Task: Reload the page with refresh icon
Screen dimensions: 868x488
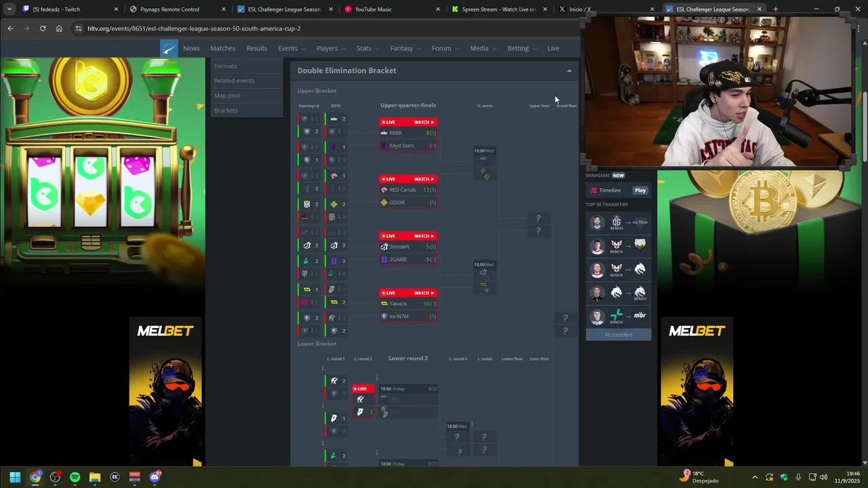Action: [43, 28]
